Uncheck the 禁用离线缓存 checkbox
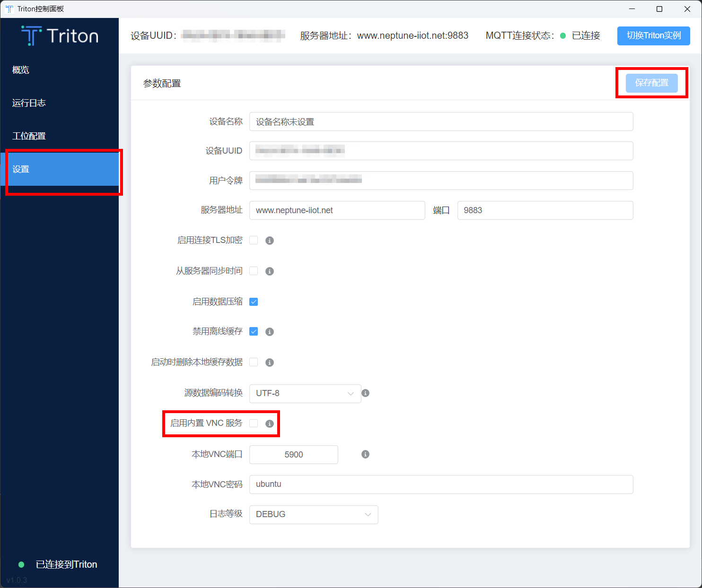This screenshot has width=702, height=588. click(x=254, y=331)
